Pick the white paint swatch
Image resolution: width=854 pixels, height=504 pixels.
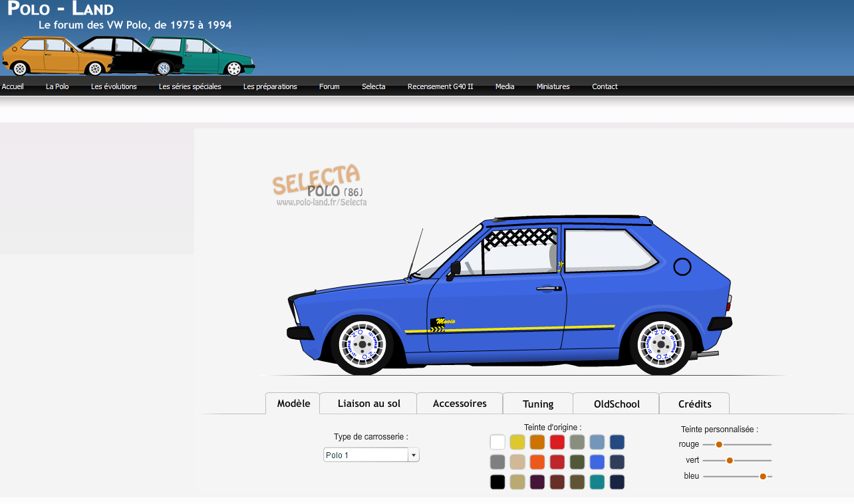click(x=498, y=442)
